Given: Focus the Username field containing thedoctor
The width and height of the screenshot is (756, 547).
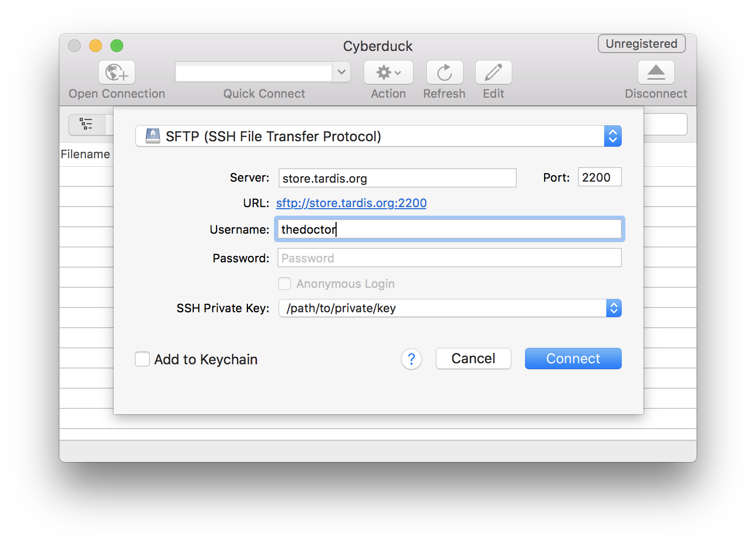Looking at the screenshot, I should pyautogui.click(x=450, y=229).
